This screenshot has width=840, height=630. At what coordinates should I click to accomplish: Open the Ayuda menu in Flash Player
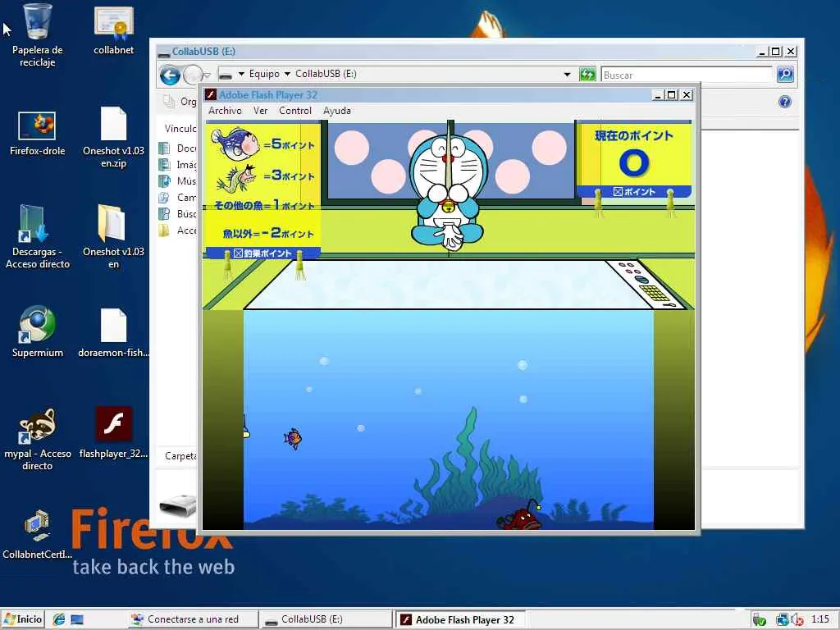pyautogui.click(x=337, y=111)
